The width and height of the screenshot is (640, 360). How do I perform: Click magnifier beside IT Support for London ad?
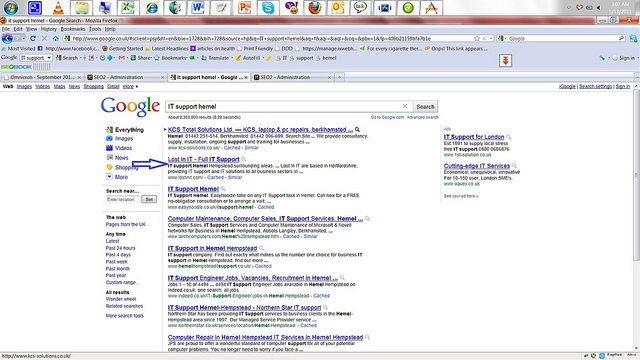click(x=508, y=137)
